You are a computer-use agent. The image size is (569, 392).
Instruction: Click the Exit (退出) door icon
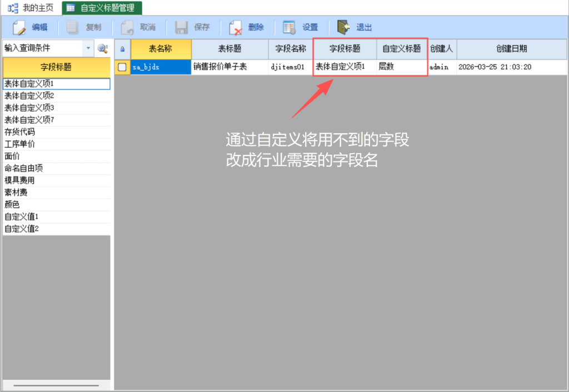[x=343, y=27]
